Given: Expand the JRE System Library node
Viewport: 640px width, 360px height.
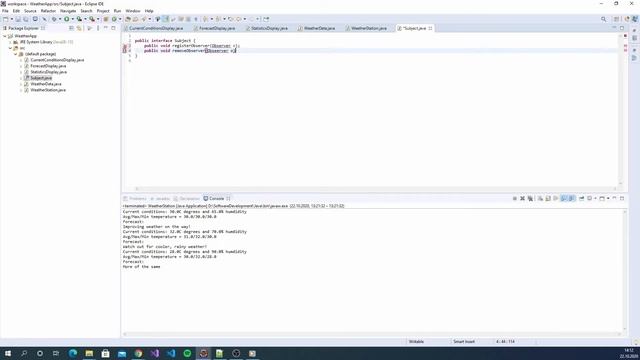Looking at the screenshot, I should 10,42.
